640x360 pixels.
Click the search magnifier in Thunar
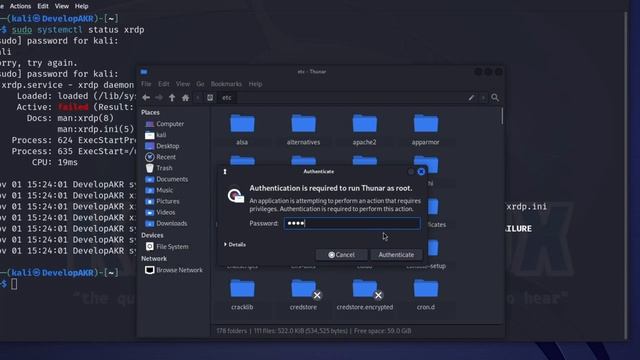tap(495, 98)
